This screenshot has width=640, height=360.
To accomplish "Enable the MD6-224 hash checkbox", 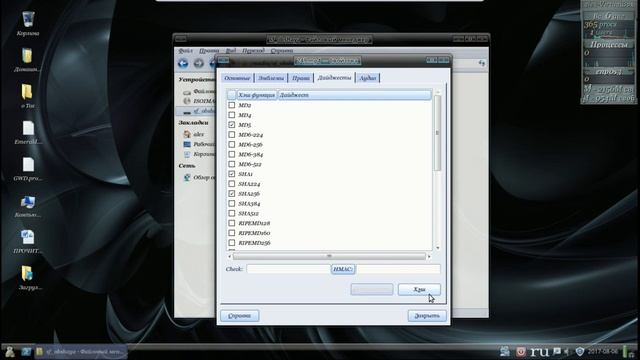I will click(231, 134).
